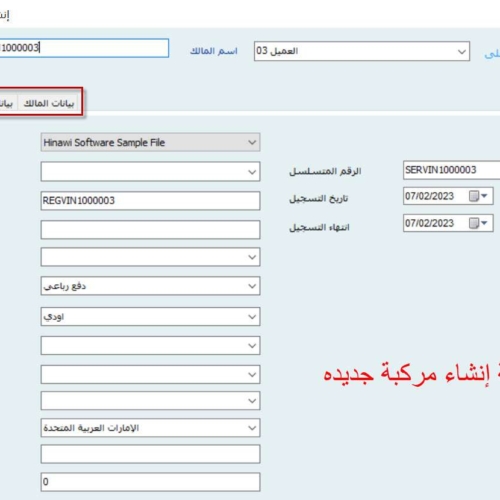Click the empty field below the country dropdown
This screenshot has height=500, width=500.
coord(150,454)
